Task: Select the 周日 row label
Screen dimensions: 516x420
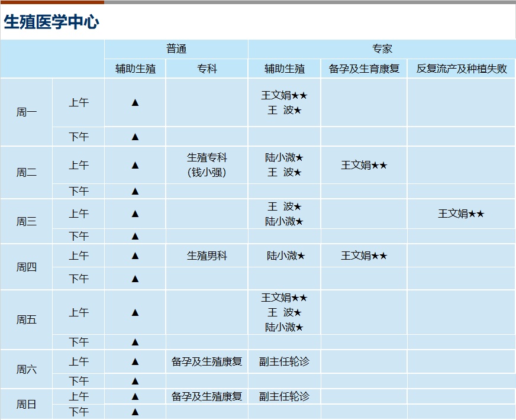Action: click(26, 404)
